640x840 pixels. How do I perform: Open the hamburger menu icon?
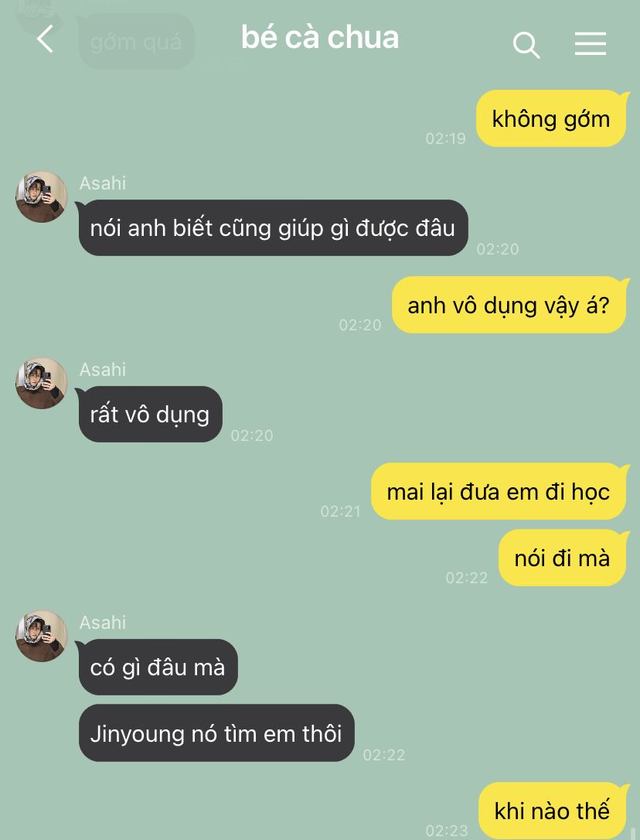tap(591, 43)
